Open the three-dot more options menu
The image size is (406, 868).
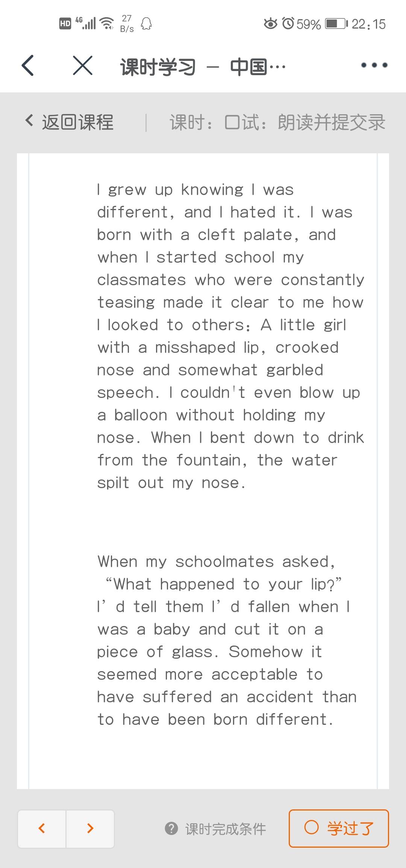tap(374, 65)
